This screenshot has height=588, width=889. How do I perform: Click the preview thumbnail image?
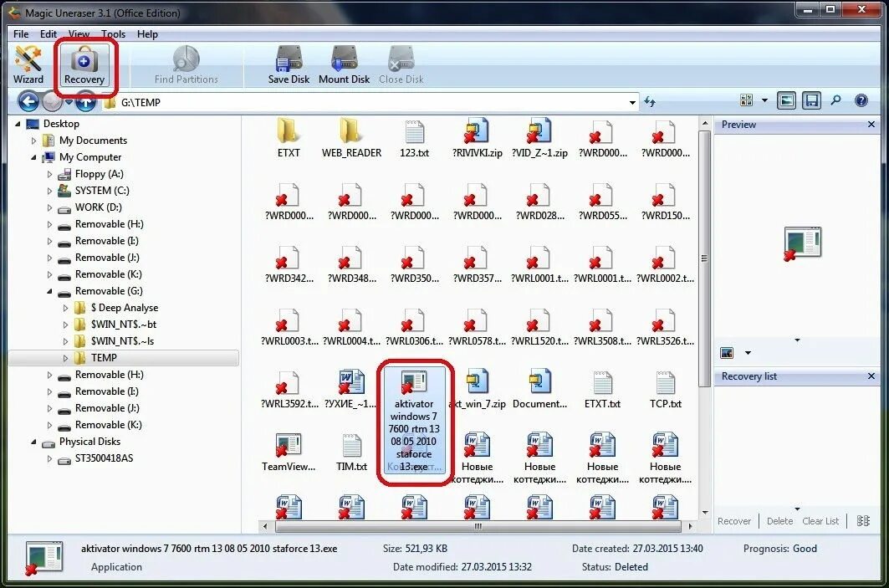tap(801, 243)
